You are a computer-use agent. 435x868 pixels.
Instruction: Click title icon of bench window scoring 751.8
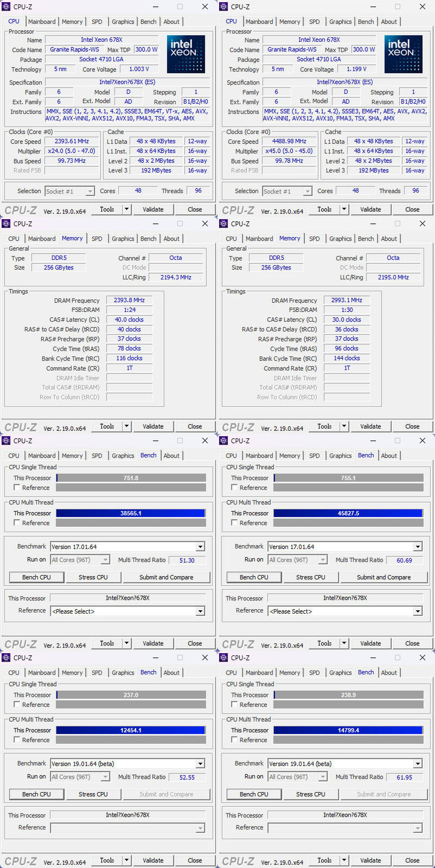[x=6, y=441]
